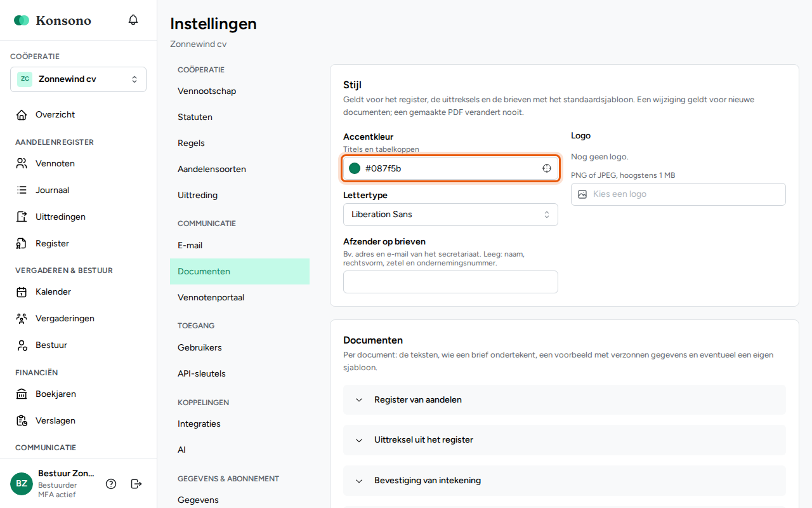Click the Bestuur person icon
This screenshot has width=812, height=508.
click(x=22, y=345)
